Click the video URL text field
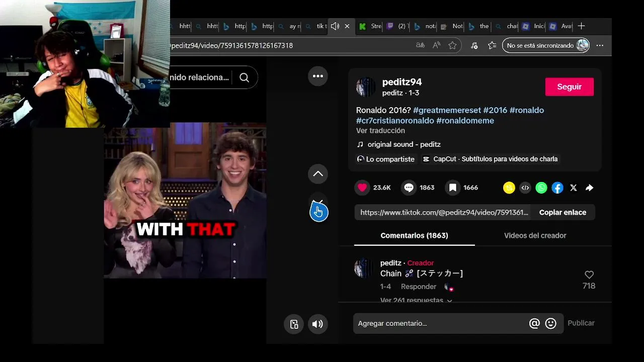This screenshot has height=362, width=644. 444,212
